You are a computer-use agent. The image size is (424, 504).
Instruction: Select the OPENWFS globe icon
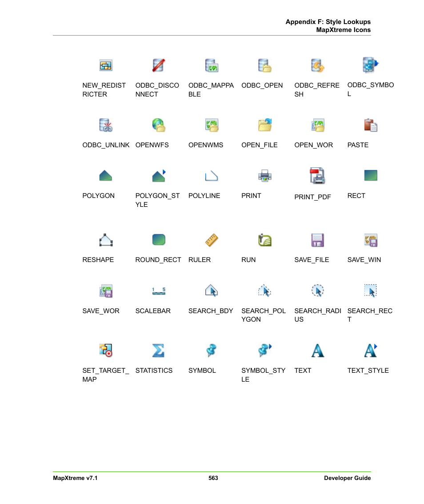[x=159, y=125]
